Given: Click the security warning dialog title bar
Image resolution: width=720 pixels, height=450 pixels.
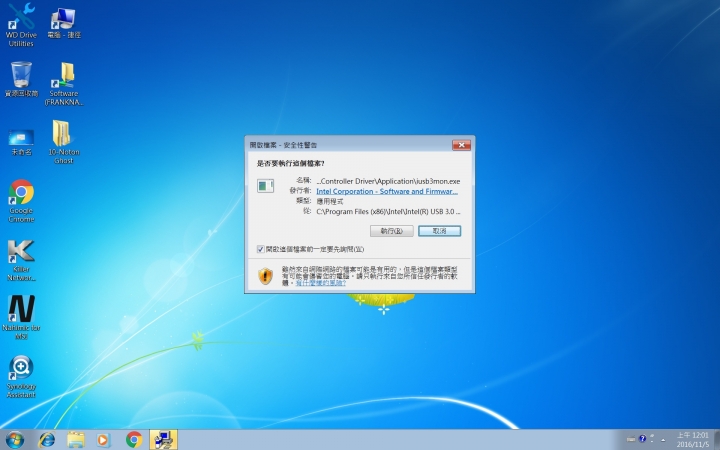Looking at the screenshot, I should click(x=349, y=145).
